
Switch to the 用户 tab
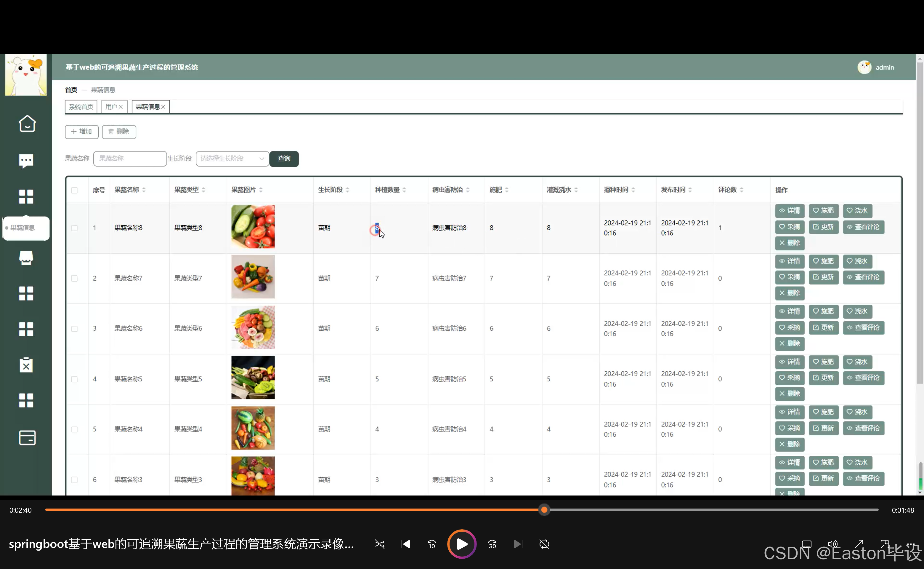tap(111, 107)
